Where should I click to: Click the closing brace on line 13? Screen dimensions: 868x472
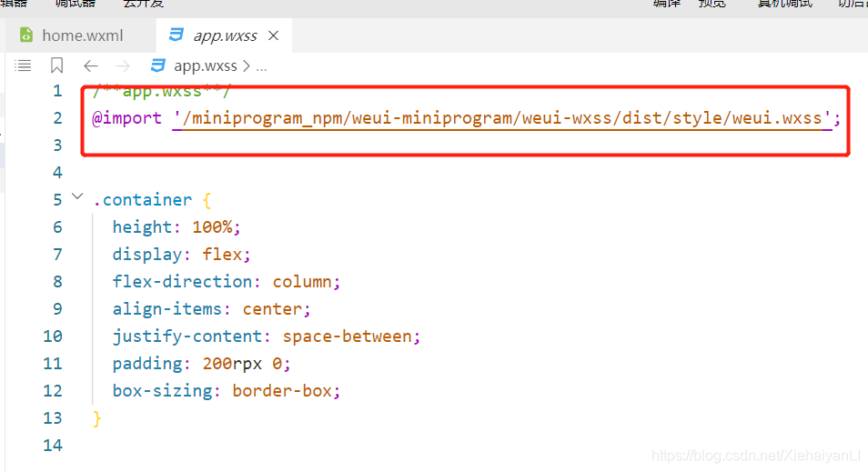tap(96, 418)
